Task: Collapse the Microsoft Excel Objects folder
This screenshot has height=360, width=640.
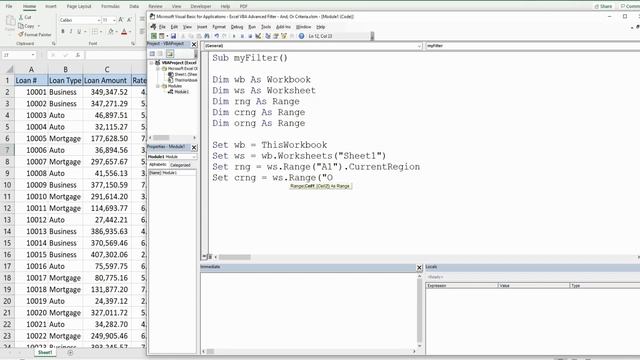Action: (158, 69)
